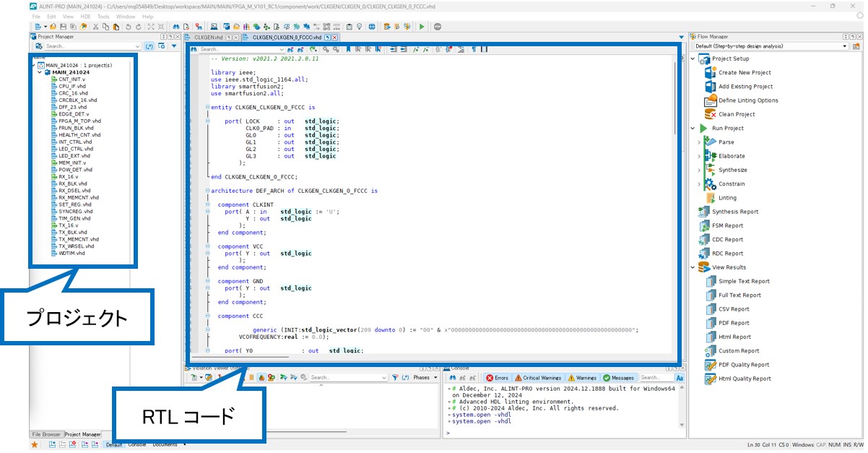Open the Simple Text Report
The width and height of the screenshot is (868, 453).
pos(744,281)
